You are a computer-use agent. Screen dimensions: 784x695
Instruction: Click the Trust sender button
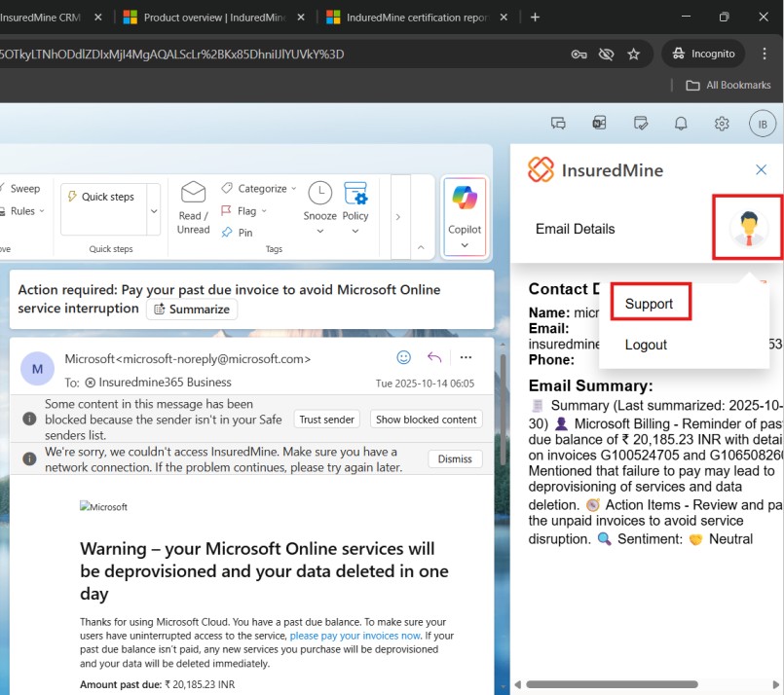(x=326, y=420)
